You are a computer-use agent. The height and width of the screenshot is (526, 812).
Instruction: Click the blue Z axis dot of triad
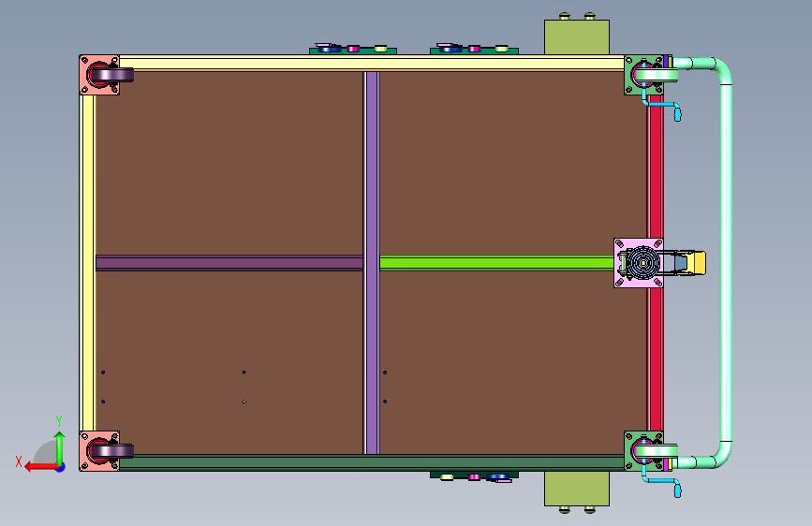click(61, 467)
